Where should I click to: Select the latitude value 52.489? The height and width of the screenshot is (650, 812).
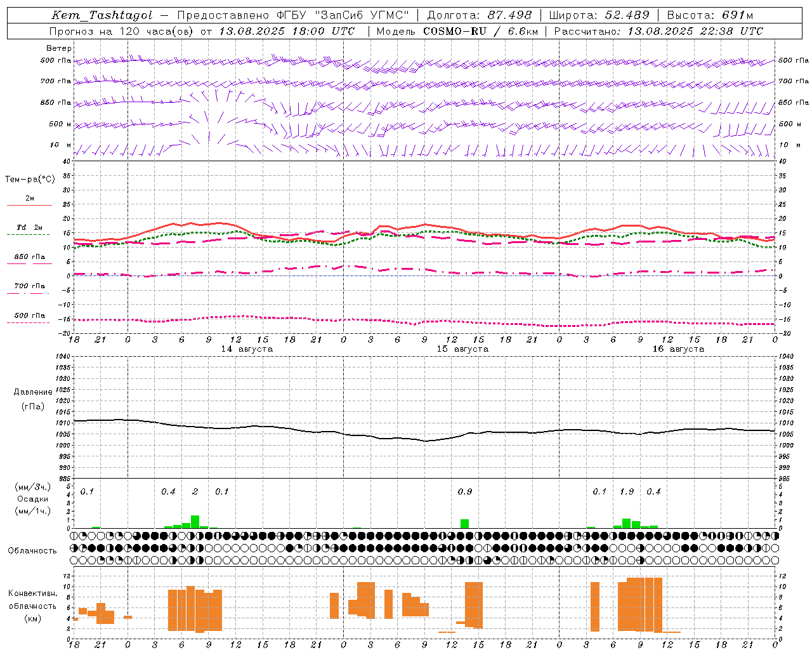pyautogui.click(x=627, y=15)
